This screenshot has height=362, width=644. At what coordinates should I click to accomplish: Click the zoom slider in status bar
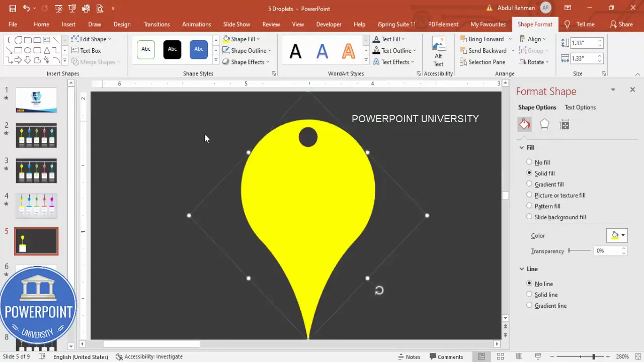click(584, 356)
